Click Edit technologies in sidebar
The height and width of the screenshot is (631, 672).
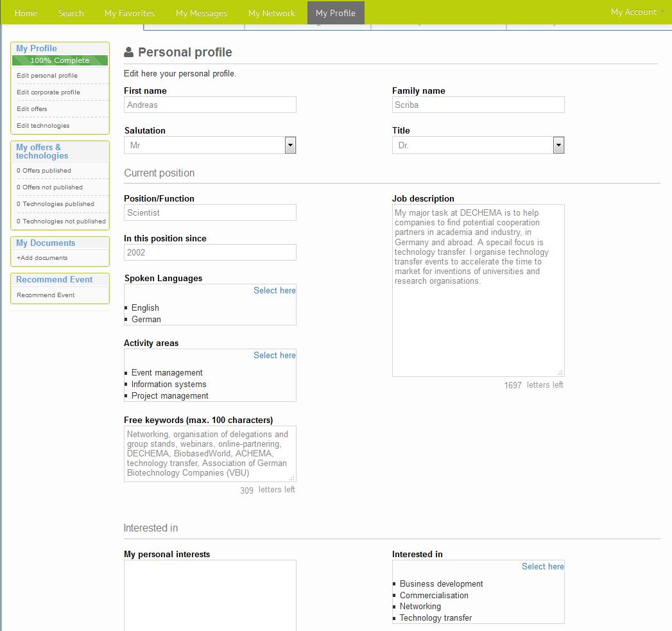(x=43, y=126)
